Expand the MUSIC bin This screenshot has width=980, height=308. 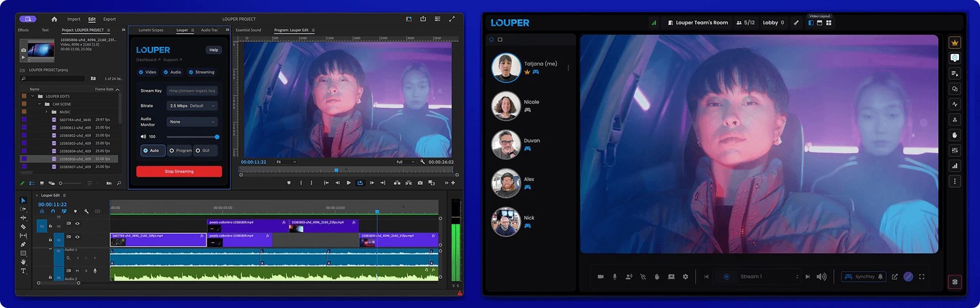[46, 112]
